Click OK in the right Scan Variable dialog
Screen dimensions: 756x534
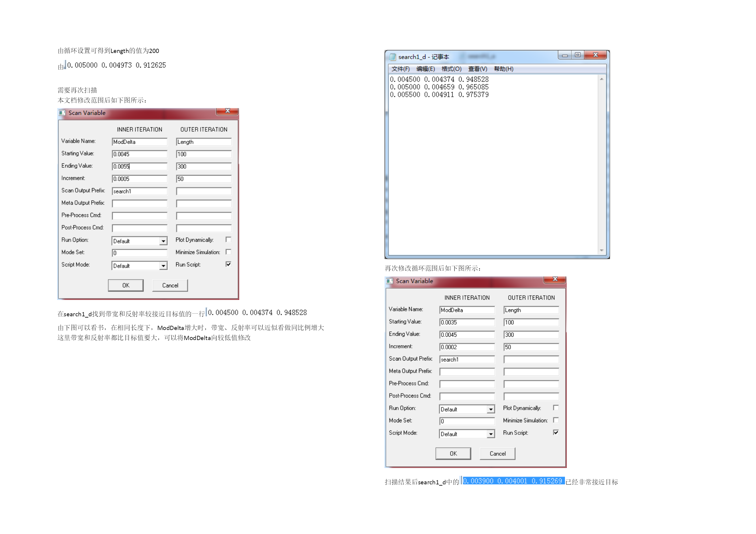coord(453,454)
